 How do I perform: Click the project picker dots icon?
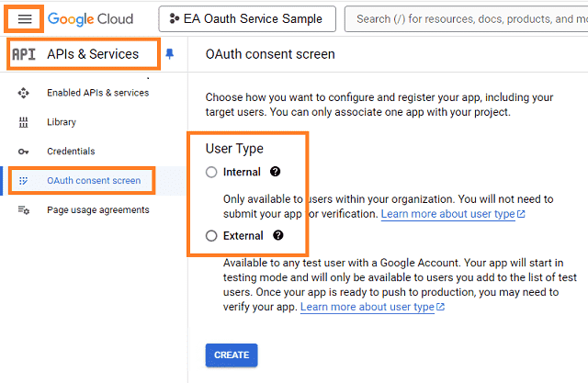[x=174, y=18]
